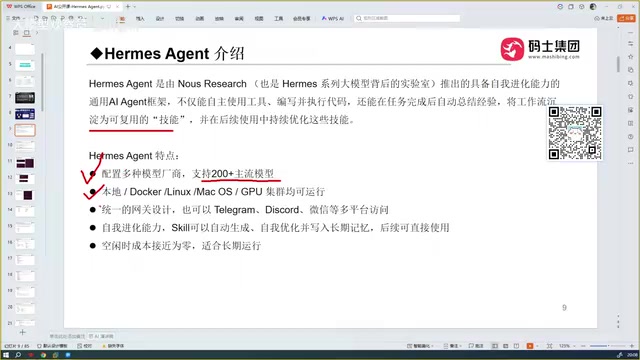Screen dimensions: 640x360
Task: Collapse the slide pane with chevron
Action: coord(37,33)
